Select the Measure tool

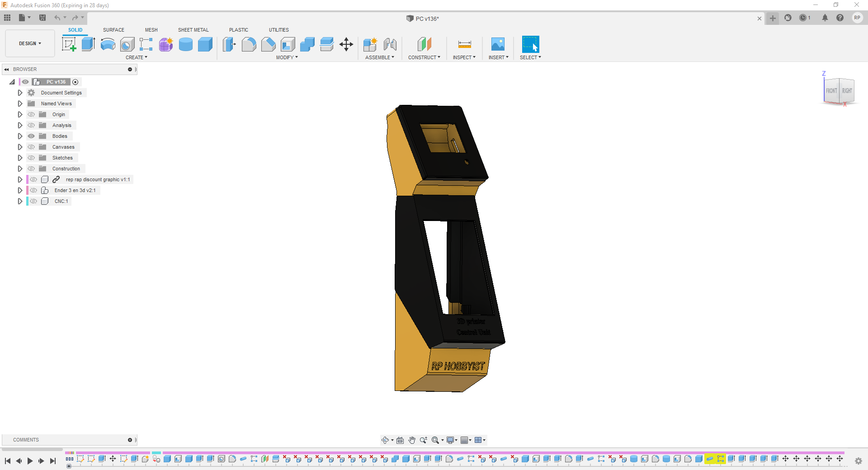(x=464, y=44)
